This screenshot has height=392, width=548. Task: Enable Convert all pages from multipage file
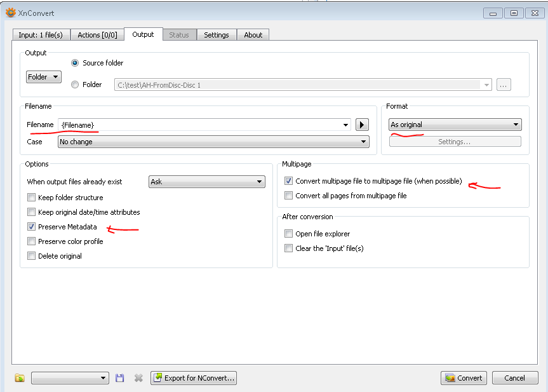coord(288,196)
